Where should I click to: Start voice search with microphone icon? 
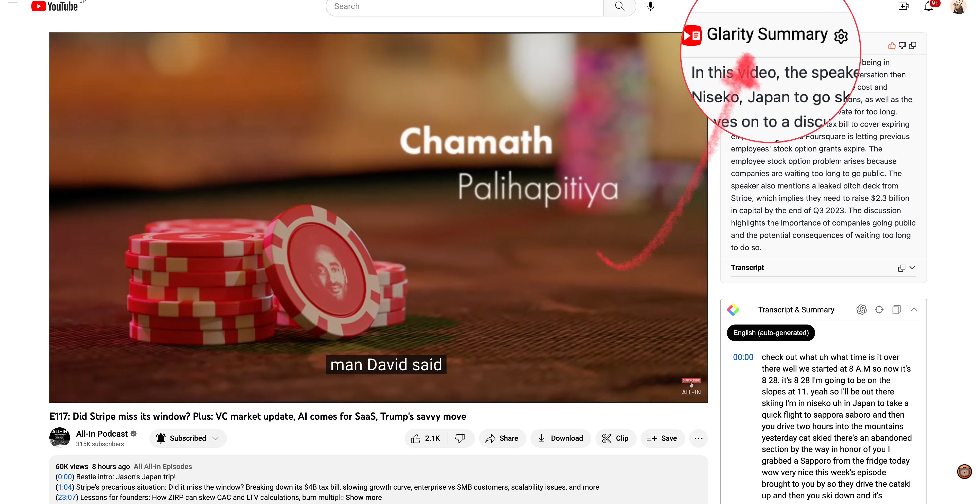(651, 6)
